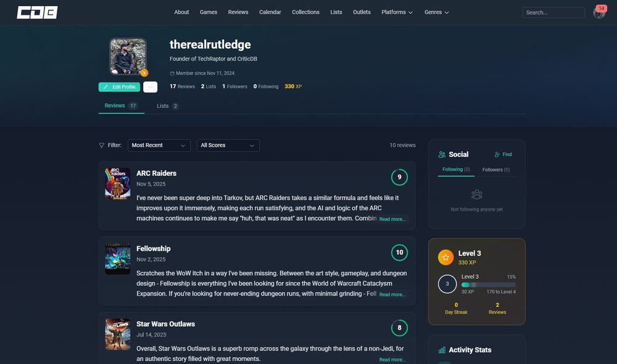This screenshot has height=364, width=617.
Task: Open the Collections nav item
Action: (306, 12)
